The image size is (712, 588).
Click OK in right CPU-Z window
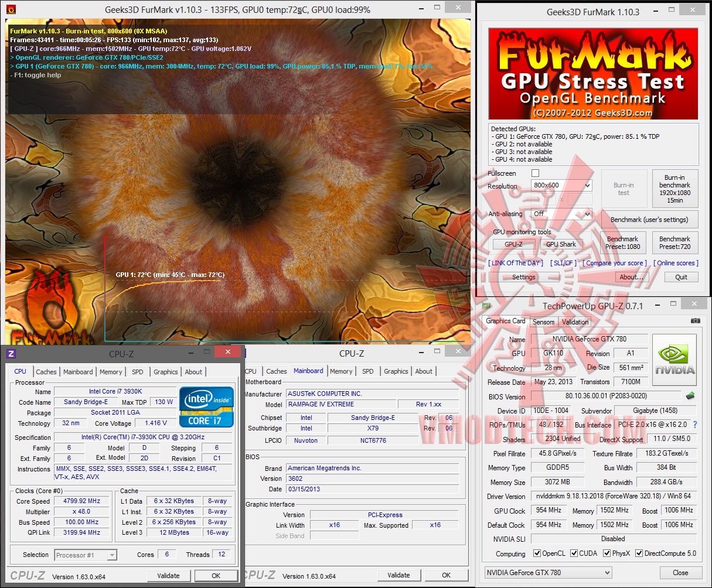[x=446, y=575]
